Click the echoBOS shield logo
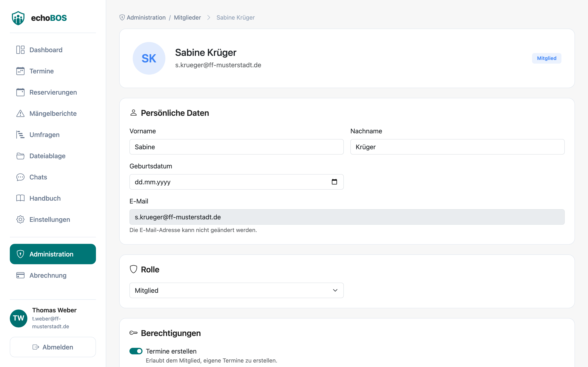Viewport: 588px width, 367px height. click(x=18, y=18)
